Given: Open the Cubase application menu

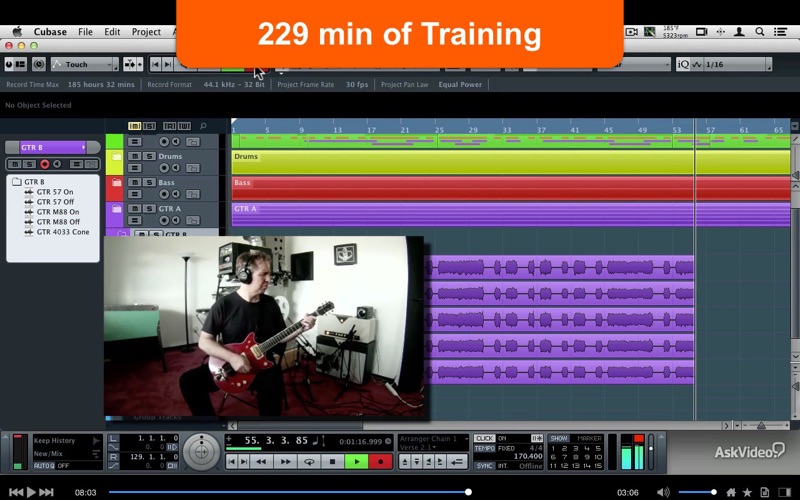Looking at the screenshot, I should (x=50, y=32).
